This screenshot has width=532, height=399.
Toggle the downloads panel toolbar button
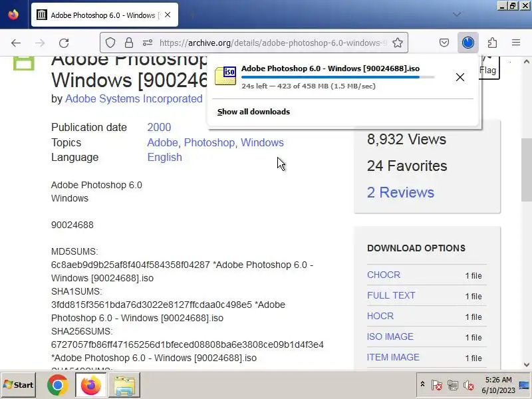468,43
